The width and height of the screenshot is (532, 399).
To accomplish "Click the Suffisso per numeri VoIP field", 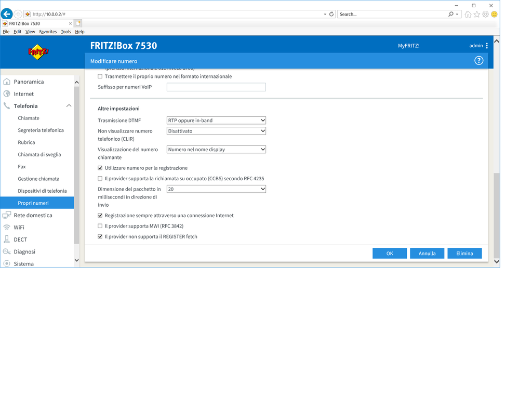I will coord(216,87).
